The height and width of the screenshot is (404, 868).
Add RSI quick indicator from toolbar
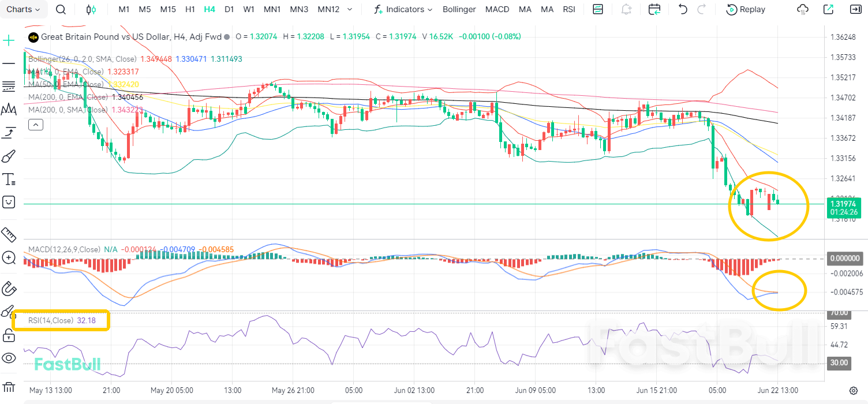pos(569,9)
